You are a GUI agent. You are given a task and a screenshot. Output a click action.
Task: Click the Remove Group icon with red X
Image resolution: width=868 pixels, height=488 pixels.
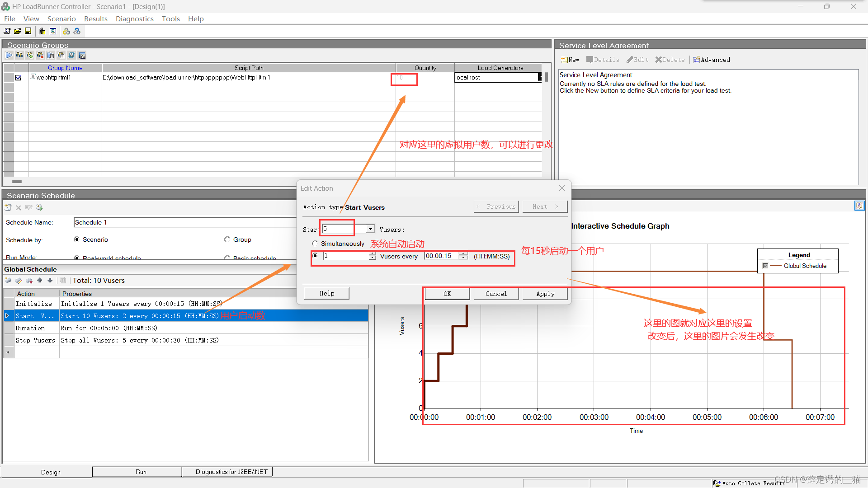tap(40, 55)
